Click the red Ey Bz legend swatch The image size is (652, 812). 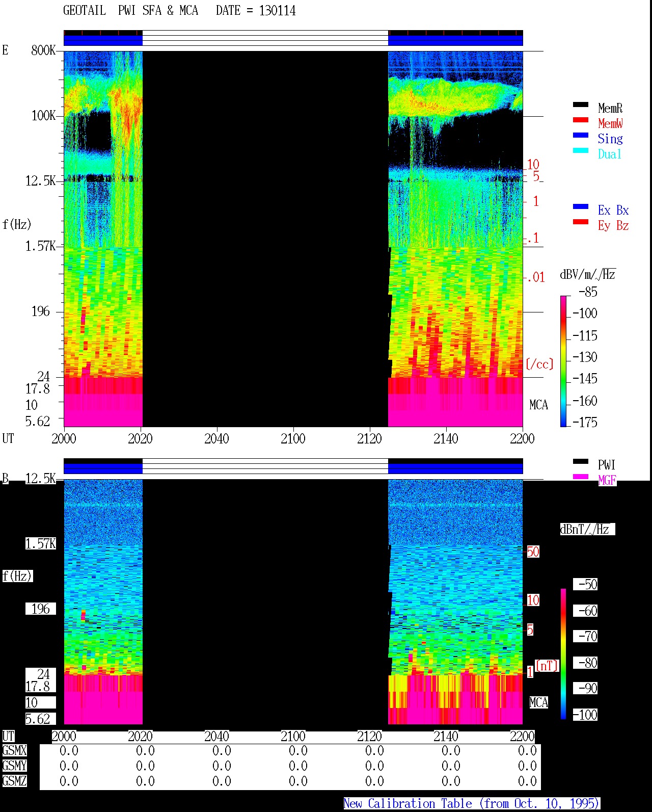[x=580, y=222]
